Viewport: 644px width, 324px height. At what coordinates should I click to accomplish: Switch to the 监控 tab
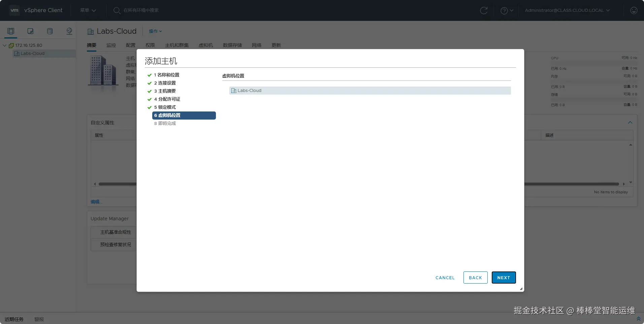[111, 45]
